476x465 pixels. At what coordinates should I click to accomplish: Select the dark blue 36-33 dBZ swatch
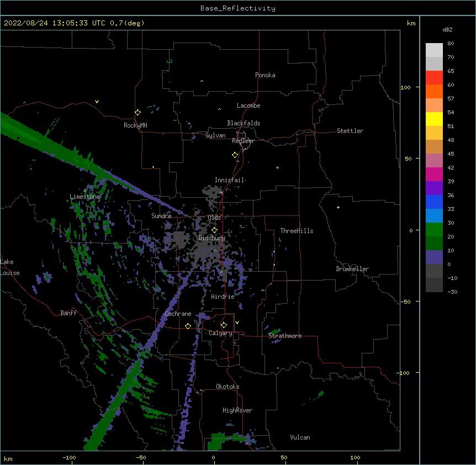434,202
